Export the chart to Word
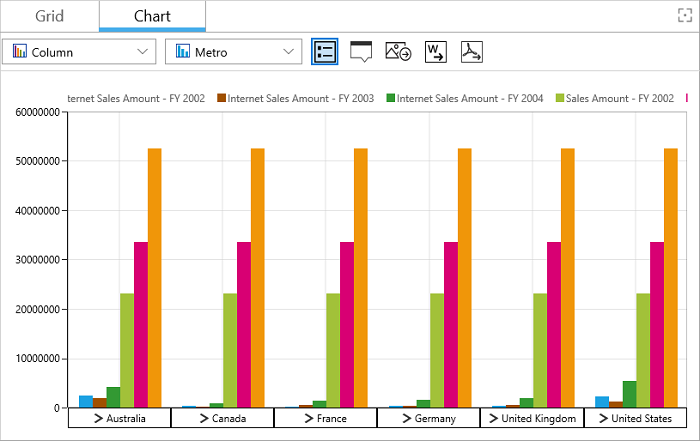The height and width of the screenshot is (441, 700). [435, 52]
